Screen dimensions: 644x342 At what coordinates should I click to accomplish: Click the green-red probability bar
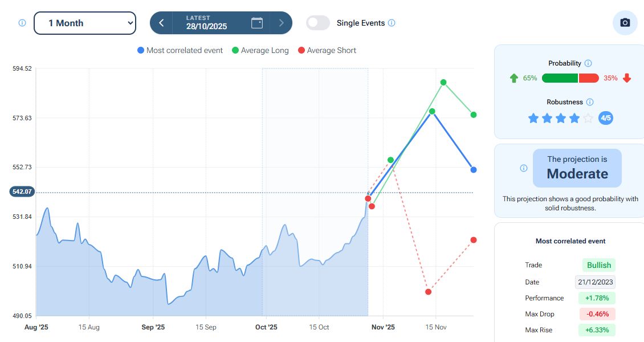570,78
